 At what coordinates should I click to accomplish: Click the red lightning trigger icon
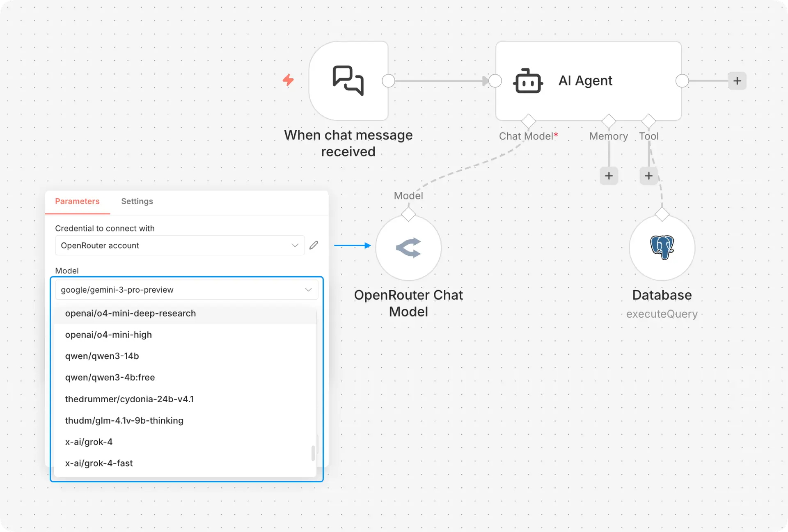click(289, 80)
